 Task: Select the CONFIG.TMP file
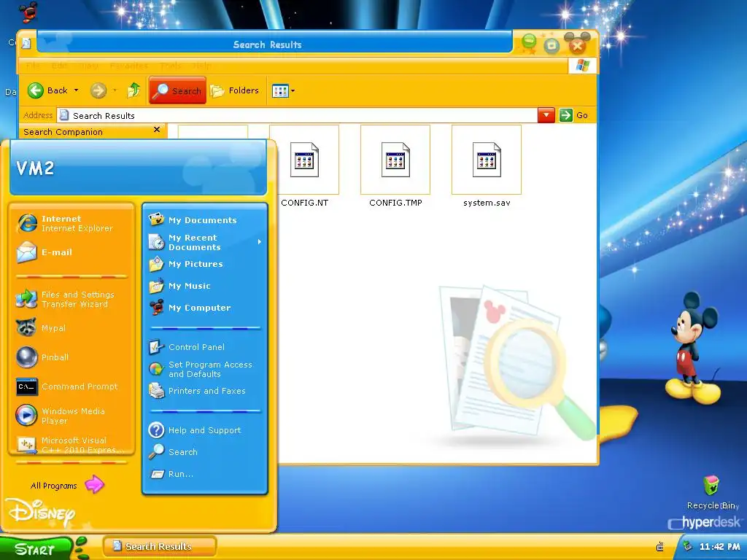(395, 167)
